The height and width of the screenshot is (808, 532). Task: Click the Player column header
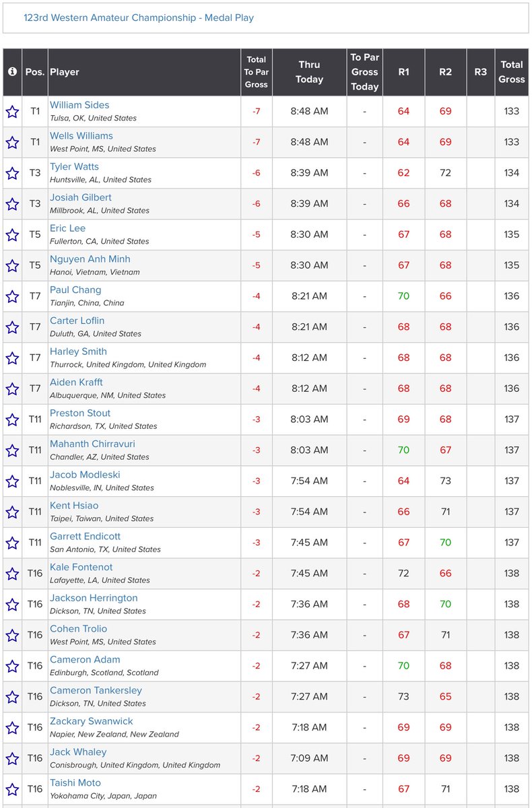144,72
